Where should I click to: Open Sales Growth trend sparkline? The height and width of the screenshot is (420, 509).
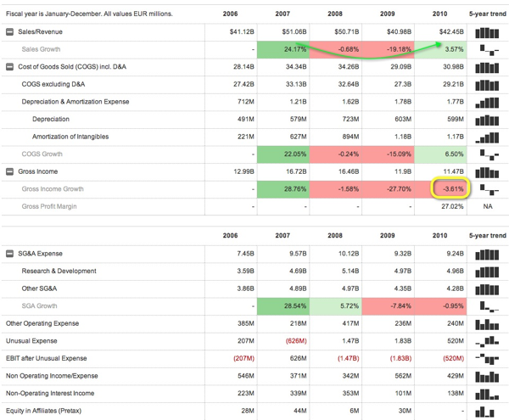tap(489, 50)
